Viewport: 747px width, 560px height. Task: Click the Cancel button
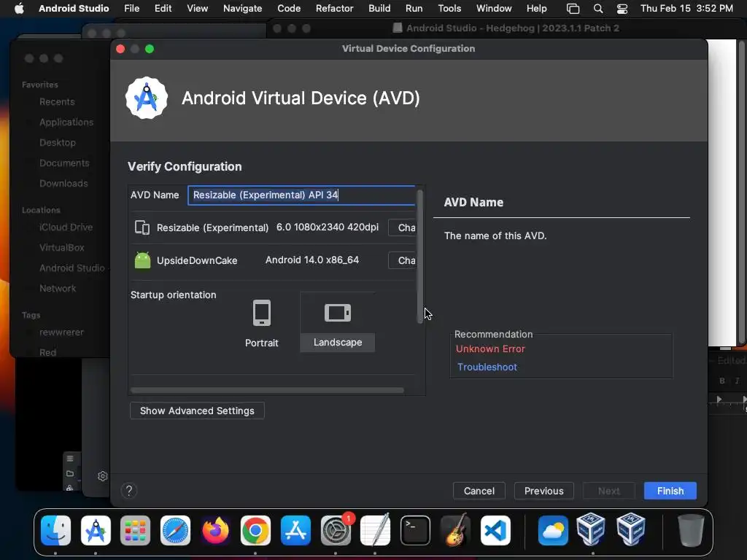point(479,491)
